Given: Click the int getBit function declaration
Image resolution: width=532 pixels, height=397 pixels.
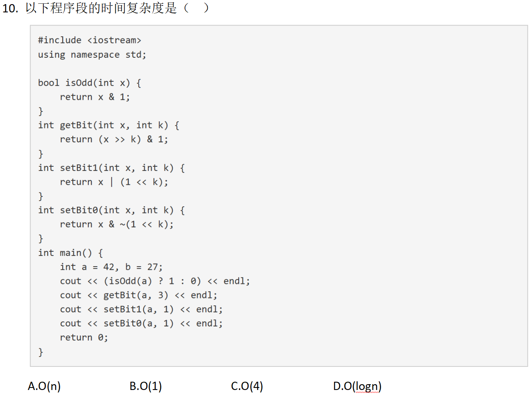Looking at the screenshot, I should pos(108,125).
